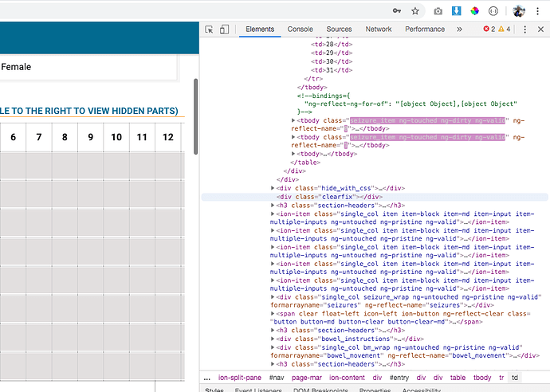This screenshot has height=392, width=550.
Task: Switch to the Console tab
Action: coord(300,29)
